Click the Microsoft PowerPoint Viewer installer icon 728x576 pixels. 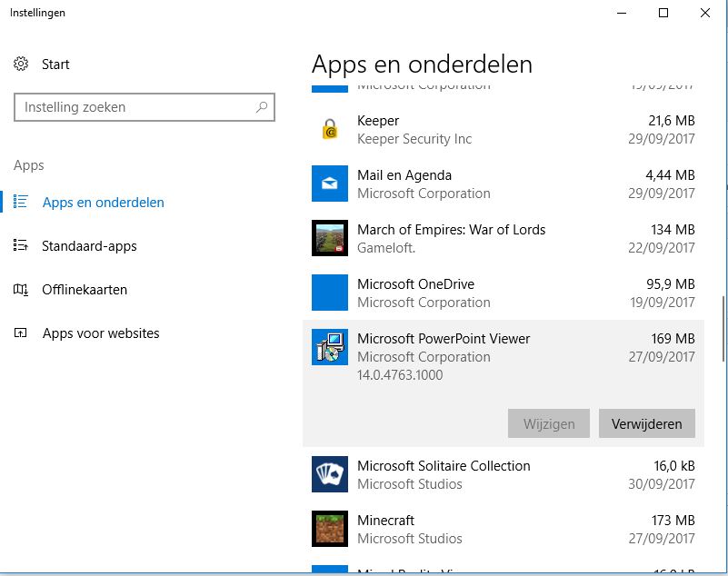click(329, 347)
